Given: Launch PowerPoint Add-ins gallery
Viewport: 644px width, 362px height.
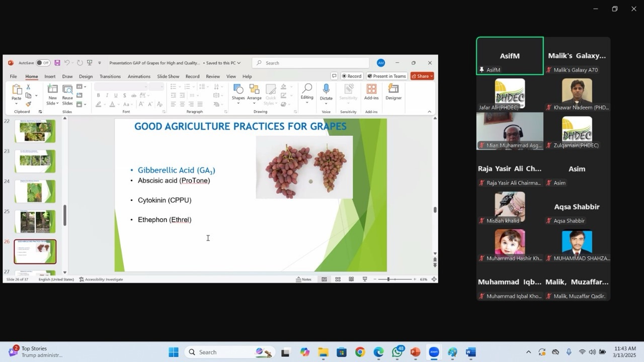Looking at the screenshot, I should tap(371, 96).
